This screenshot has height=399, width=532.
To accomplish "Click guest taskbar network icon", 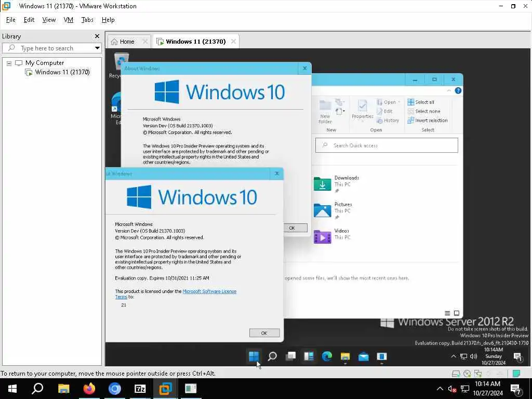I will tap(463, 356).
